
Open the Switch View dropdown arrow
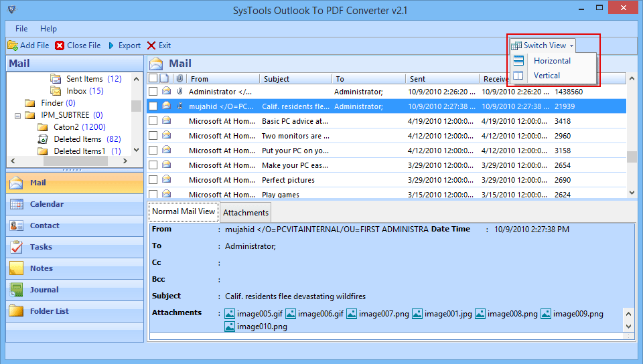[571, 46]
